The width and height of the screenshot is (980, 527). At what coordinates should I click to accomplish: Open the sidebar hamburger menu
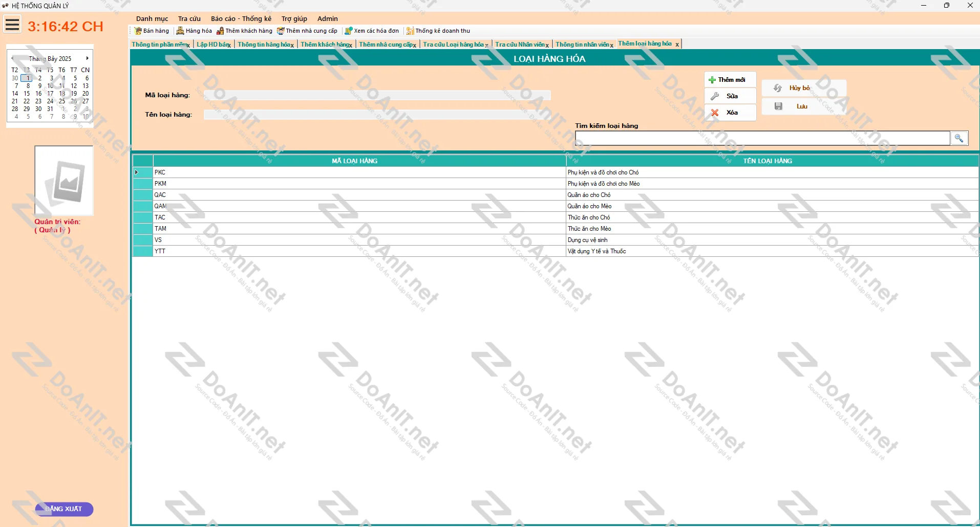click(11, 24)
